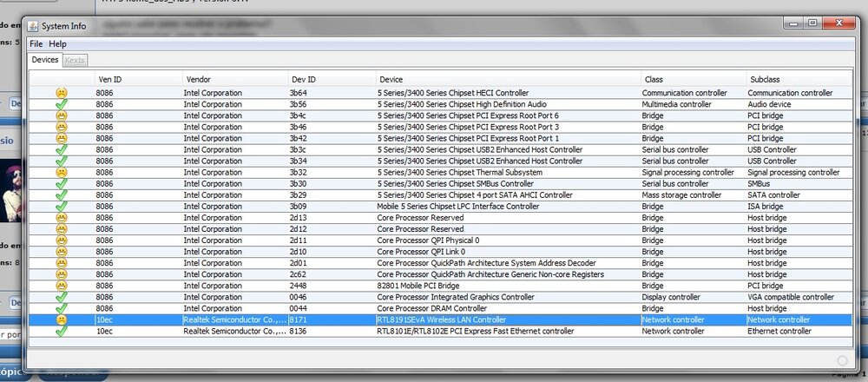Image resolution: width=868 pixels, height=382 pixels.
Task: Click the sad face icon for Thermal Subsystem
Action: pyautogui.click(x=62, y=172)
